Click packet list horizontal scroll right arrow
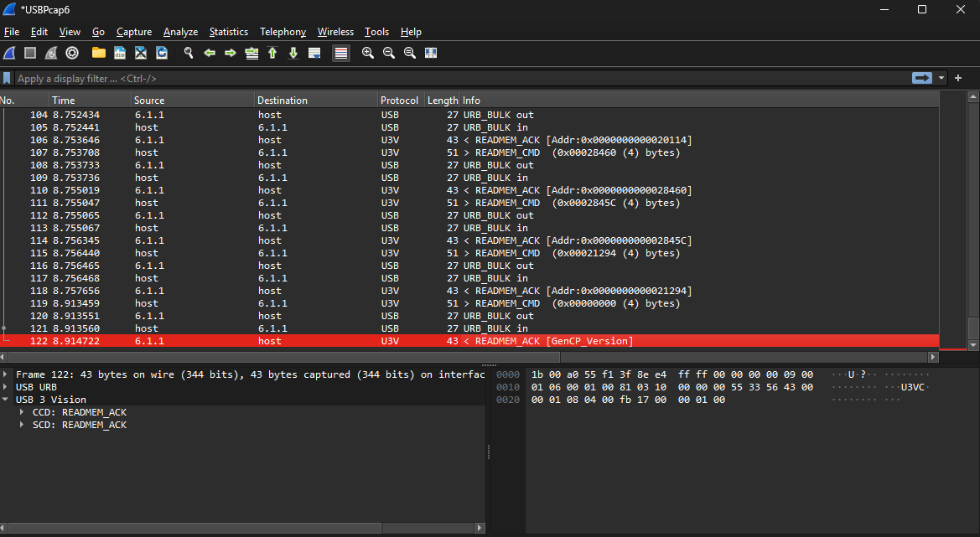 pyautogui.click(x=933, y=357)
